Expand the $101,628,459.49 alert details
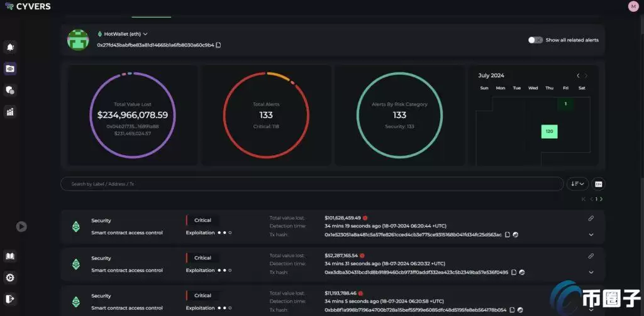Image resolution: width=644 pixels, height=316 pixels. 591,235
